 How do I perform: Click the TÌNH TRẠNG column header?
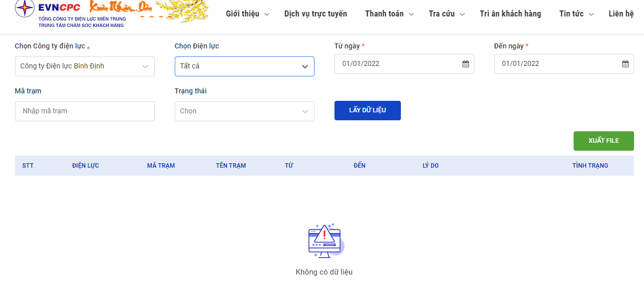pyautogui.click(x=590, y=166)
